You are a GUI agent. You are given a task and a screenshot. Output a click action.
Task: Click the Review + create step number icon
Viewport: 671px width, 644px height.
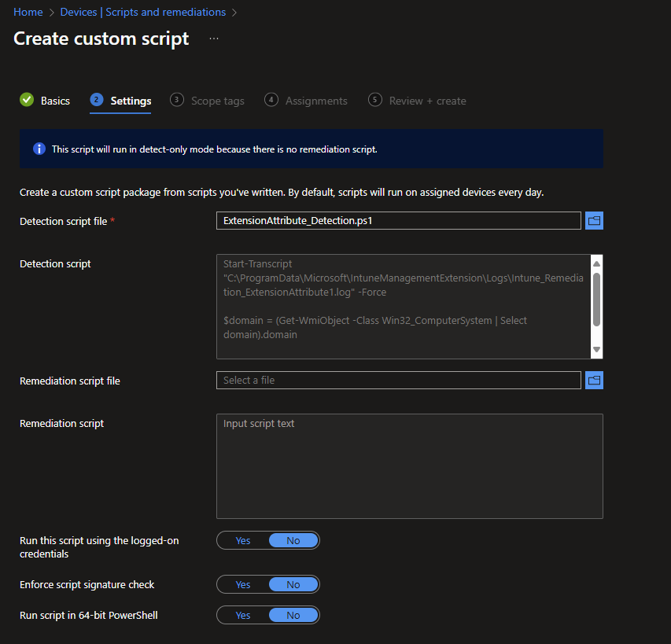375,100
